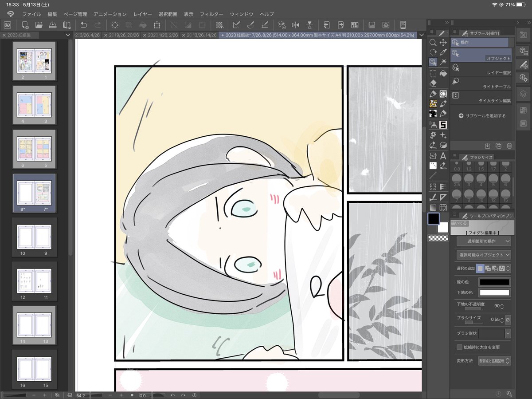The image size is (532, 399).
Task: Pick brush size preset 10
Action: click(481, 196)
